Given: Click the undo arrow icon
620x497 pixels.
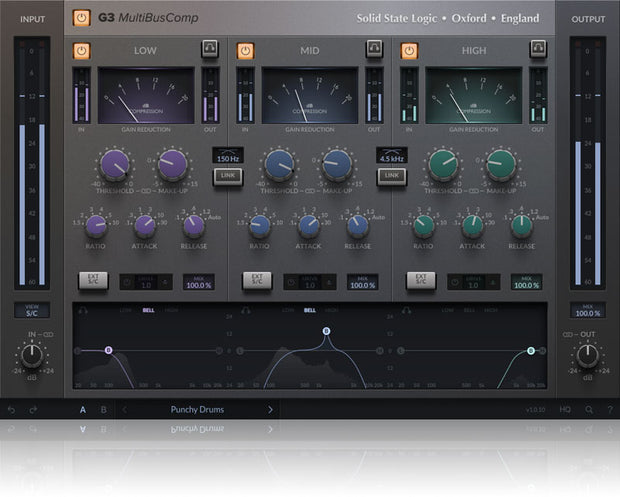Looking at the screenshot, I should pyautogui.click(x=12, y=410).
